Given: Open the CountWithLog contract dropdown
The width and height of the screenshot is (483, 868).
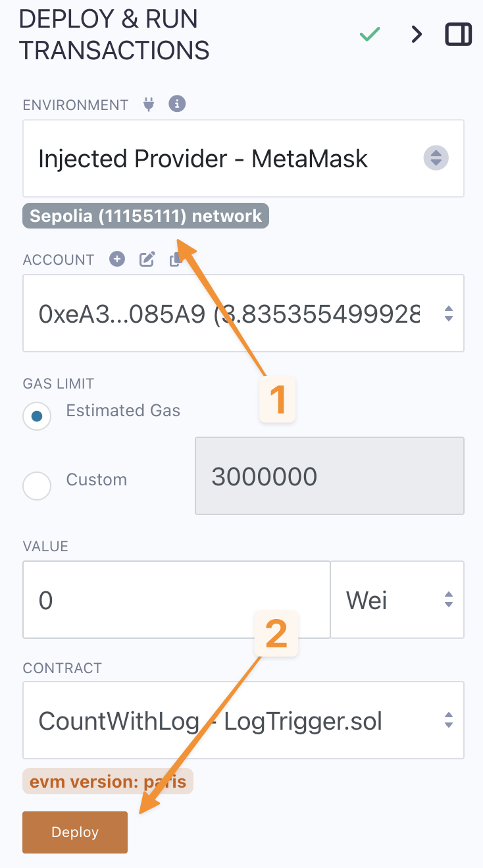Looking at the screenshot, I should [x=243, y=720].
